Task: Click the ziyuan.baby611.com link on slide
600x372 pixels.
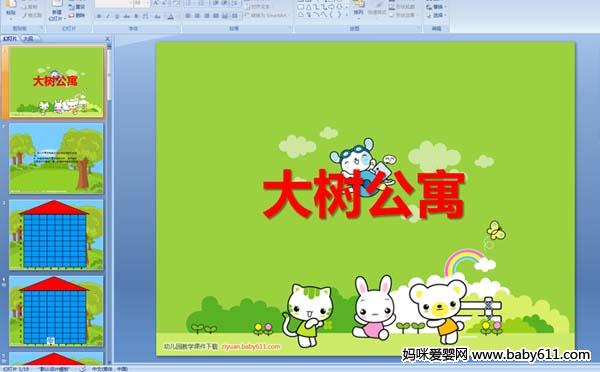Action: click(251, 346)
